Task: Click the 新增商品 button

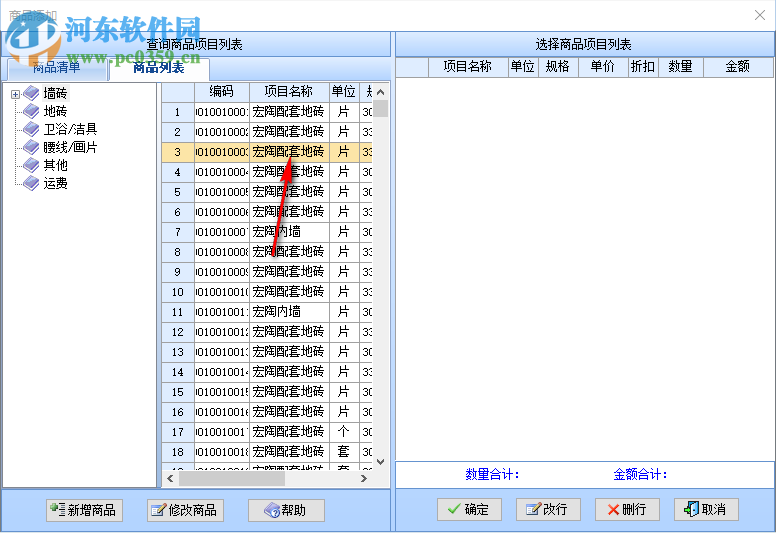Action: click(85, 510)
